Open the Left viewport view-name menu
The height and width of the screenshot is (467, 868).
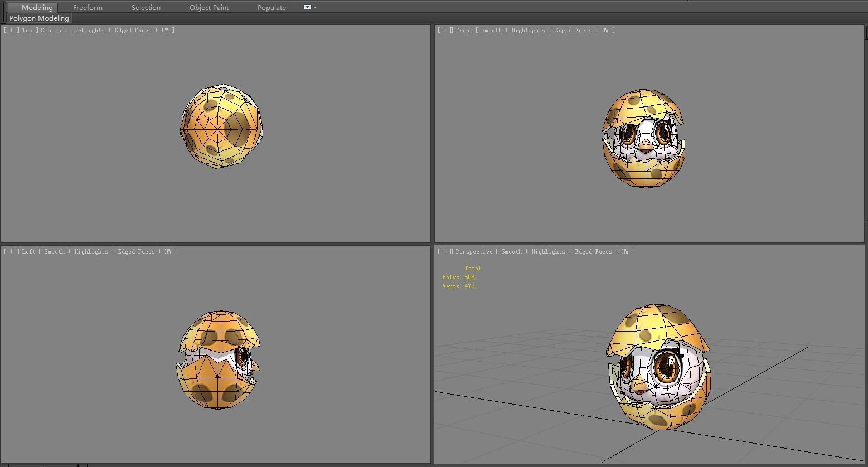coord(28,251)
